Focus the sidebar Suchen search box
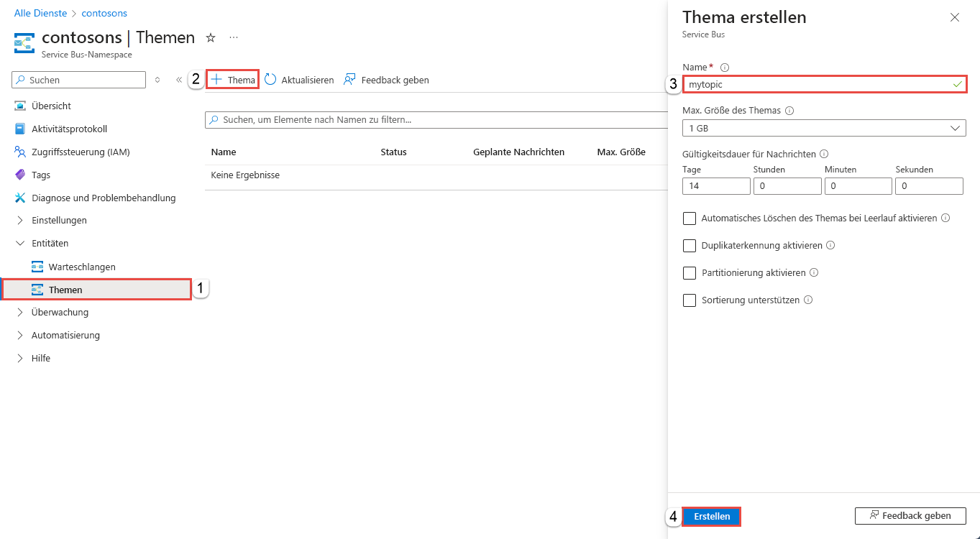This screenshot has height=539, width=980. click(79, 80)
